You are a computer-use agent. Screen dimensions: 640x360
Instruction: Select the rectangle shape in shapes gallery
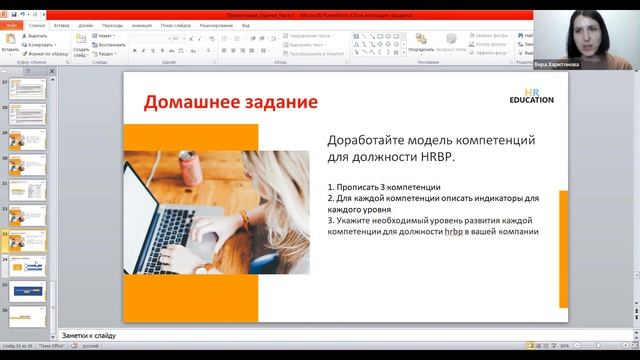[380, 37]
